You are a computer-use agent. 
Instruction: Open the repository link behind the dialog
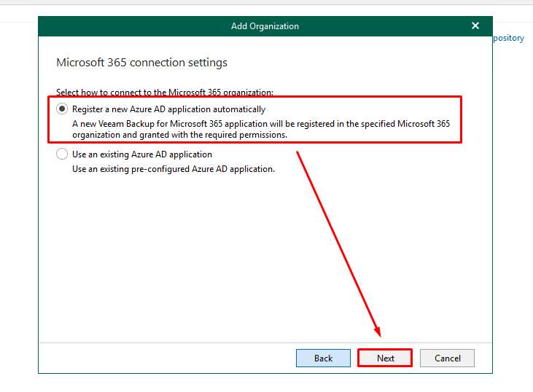pyautogui.click(x=508, y=38)
